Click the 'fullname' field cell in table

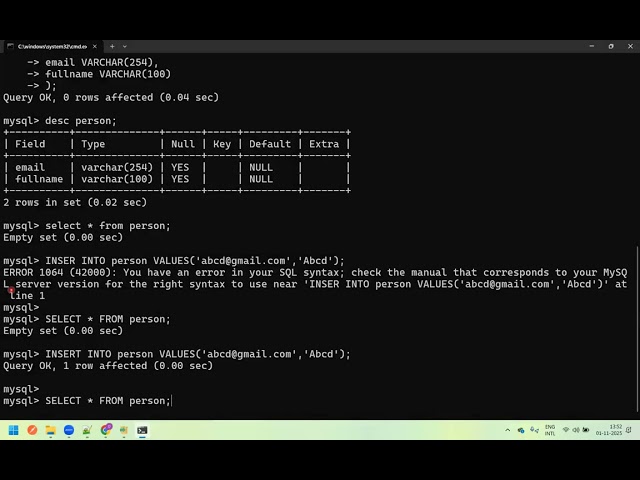pyautogui.click(x=39, y=179)
